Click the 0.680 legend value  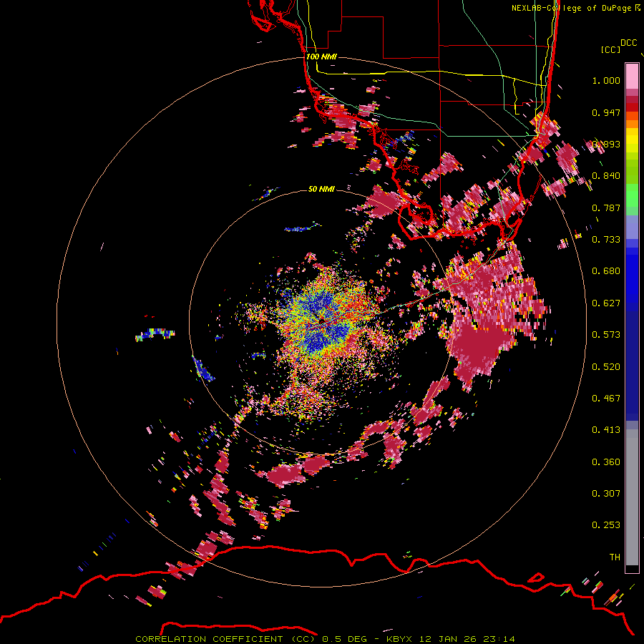point(606,271)
